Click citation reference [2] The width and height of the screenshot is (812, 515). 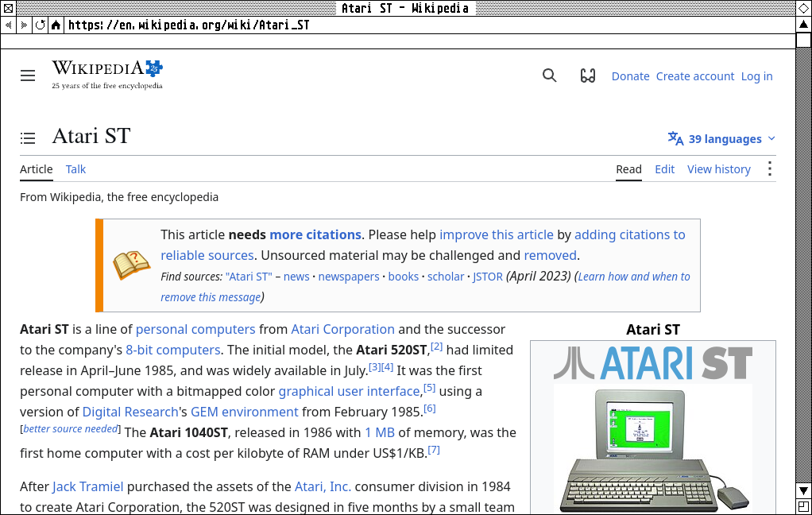click(x=436, y=347)
